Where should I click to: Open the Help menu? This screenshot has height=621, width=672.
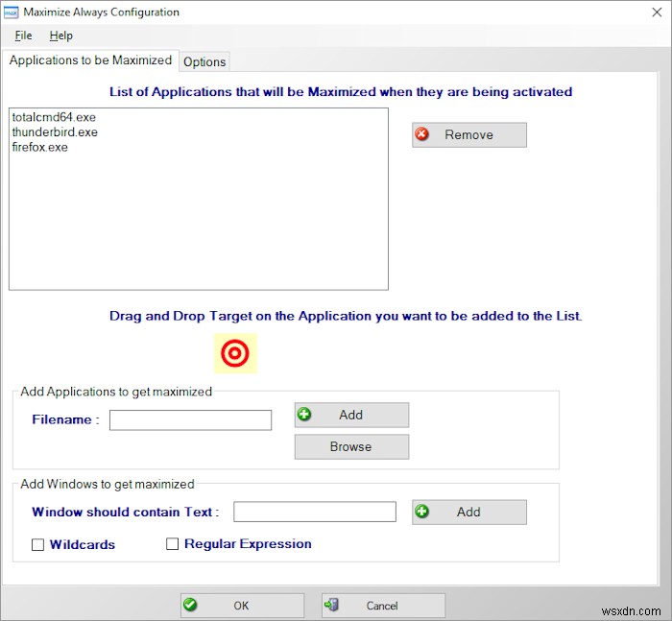(x=60, y=36)
